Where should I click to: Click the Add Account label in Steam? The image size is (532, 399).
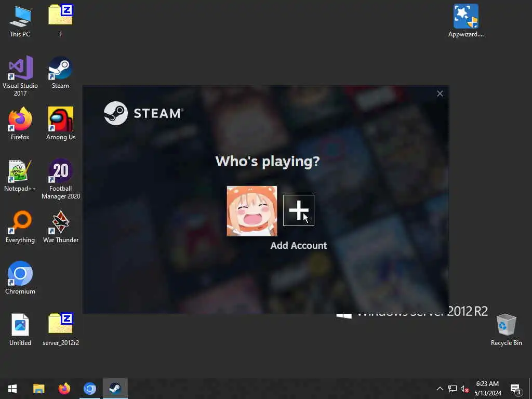click(299, 245)
